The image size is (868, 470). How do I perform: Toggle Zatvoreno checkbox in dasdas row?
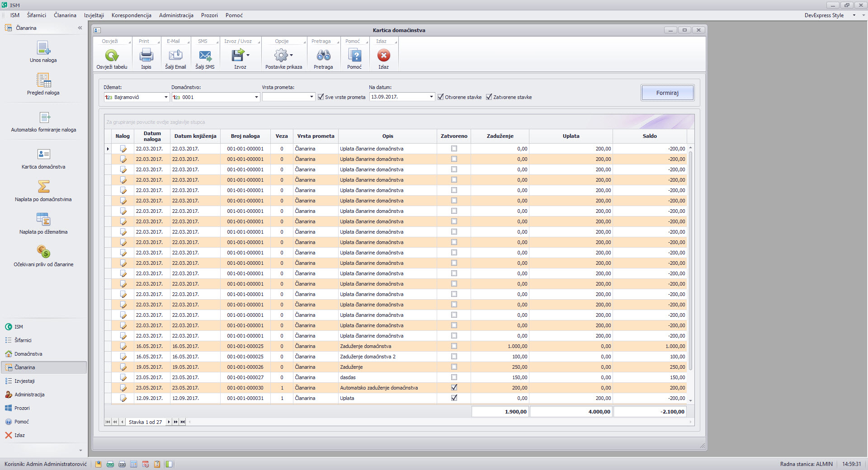pyautogui.click(x=454, y=377)
